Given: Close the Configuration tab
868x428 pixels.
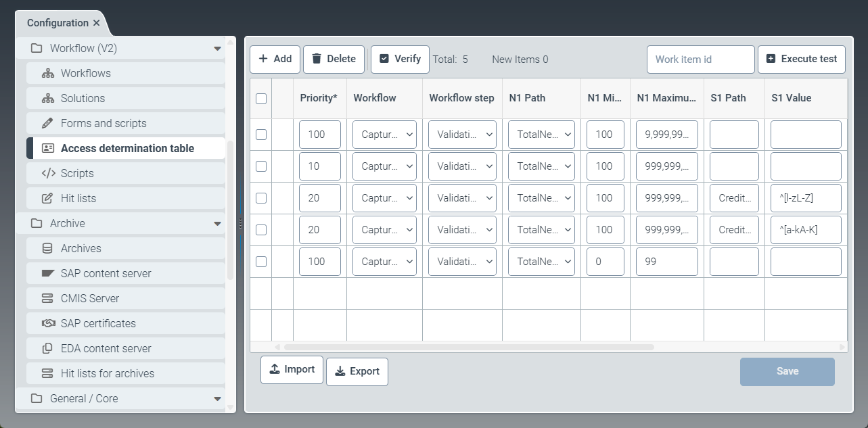Looking at the screenshot, I should click(96, 23).
